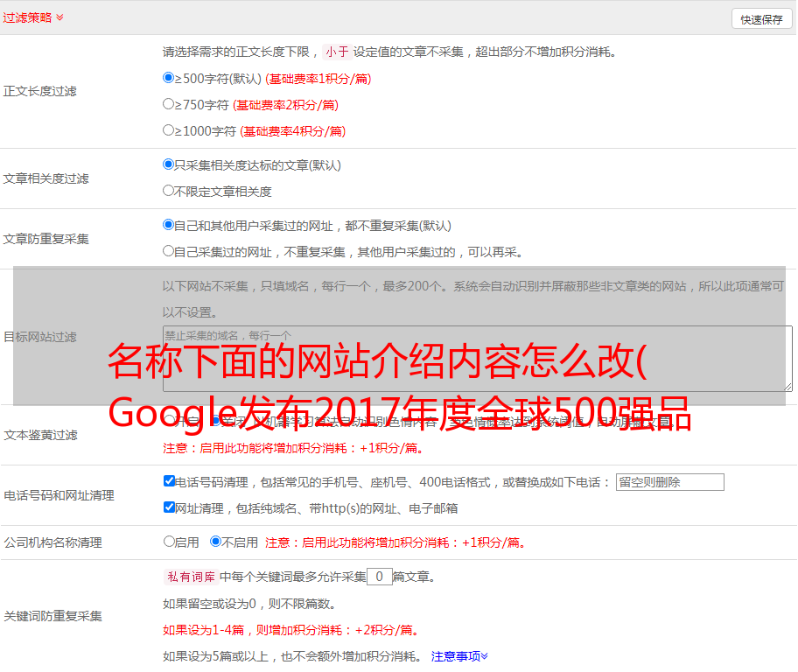Screen dimensions: 798x672
Task: Click the 留空则删除 replacement phone field
Action: tap(669, 482)
